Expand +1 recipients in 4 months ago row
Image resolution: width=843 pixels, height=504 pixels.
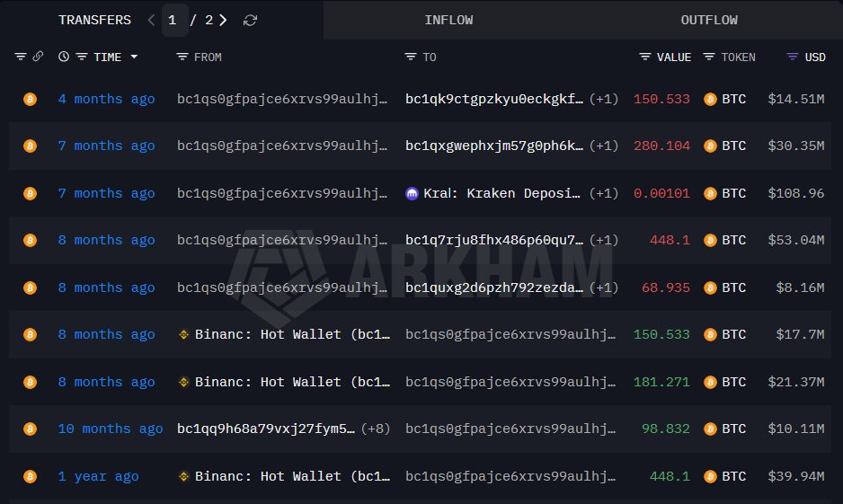tap(604, 99)
